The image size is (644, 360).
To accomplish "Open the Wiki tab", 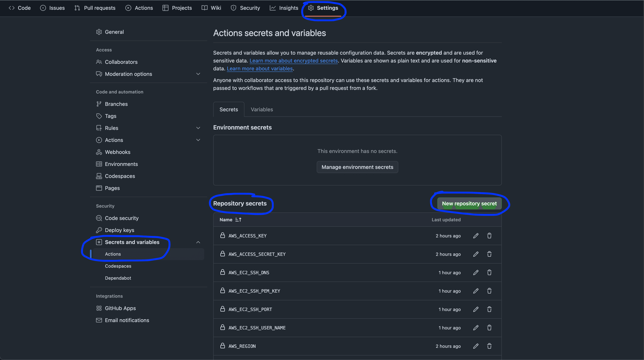I will coord(212,8).
